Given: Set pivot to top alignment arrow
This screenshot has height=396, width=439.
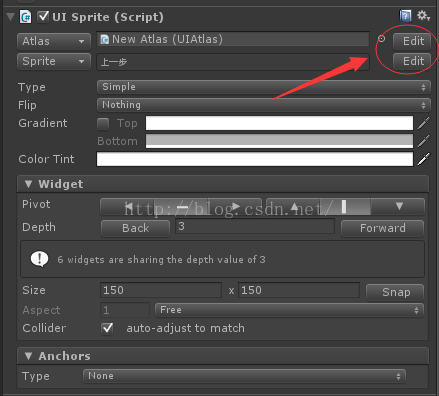Looking at the screenshot, I should [x=294, y=207].
